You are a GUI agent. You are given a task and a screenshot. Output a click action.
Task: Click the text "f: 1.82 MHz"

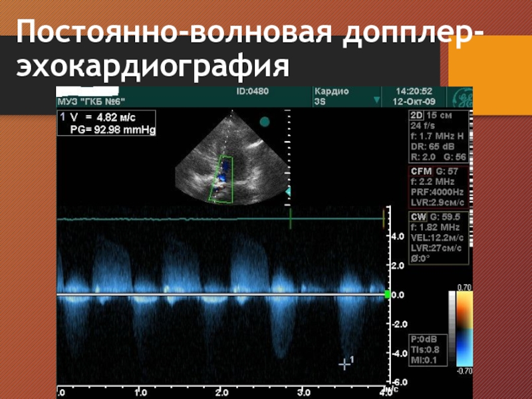point(435,227)
